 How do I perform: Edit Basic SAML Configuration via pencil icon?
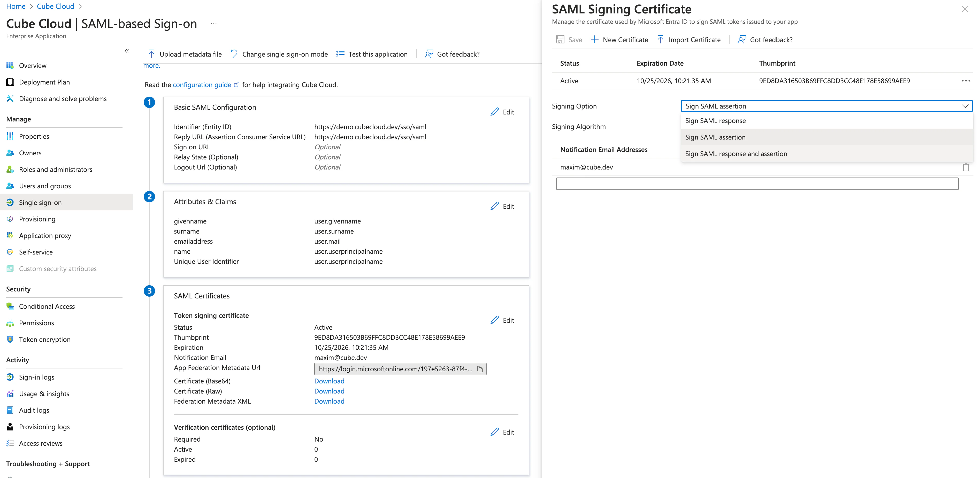495,112
